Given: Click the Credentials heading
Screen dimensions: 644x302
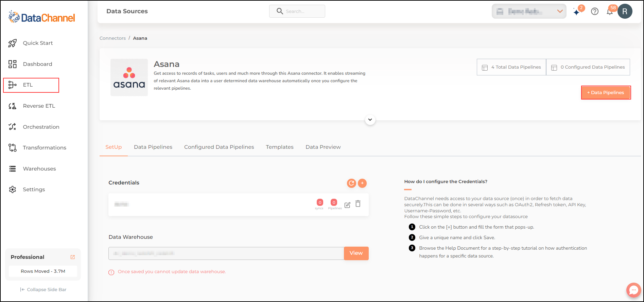Looking at the screenshot, I should [124, 183].
